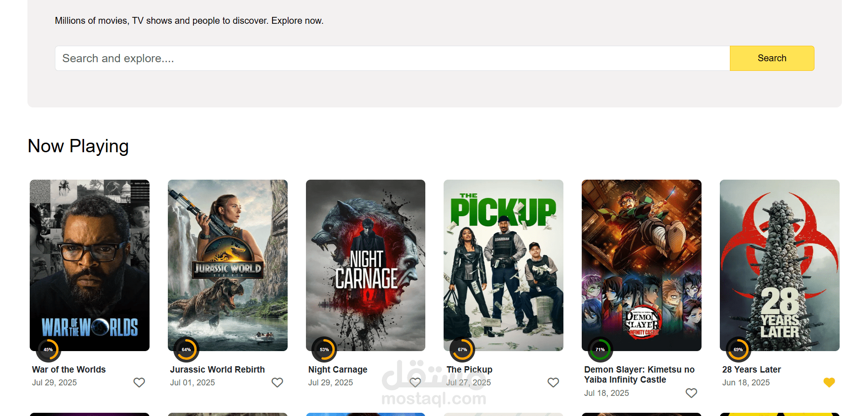Toggle heart for Demon Slayer Infinity Castle
This screenshot has height=416, width=868.
tap(691, 393)
